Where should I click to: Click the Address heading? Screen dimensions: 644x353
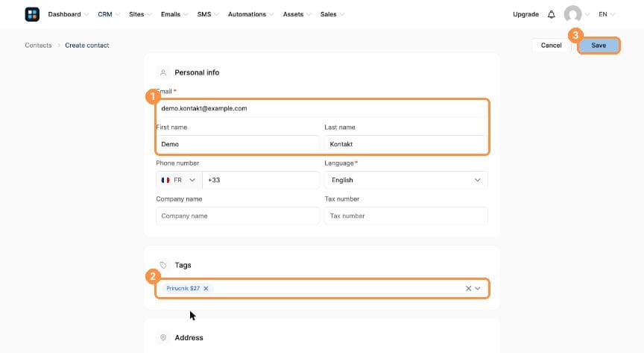(189, 338)
